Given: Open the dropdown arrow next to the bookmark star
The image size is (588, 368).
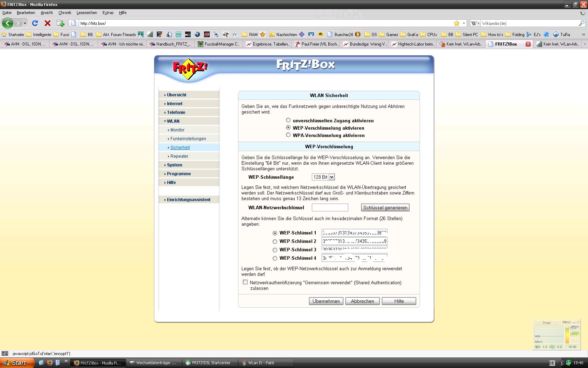Looking at the screenshot, I should point(464,23).
